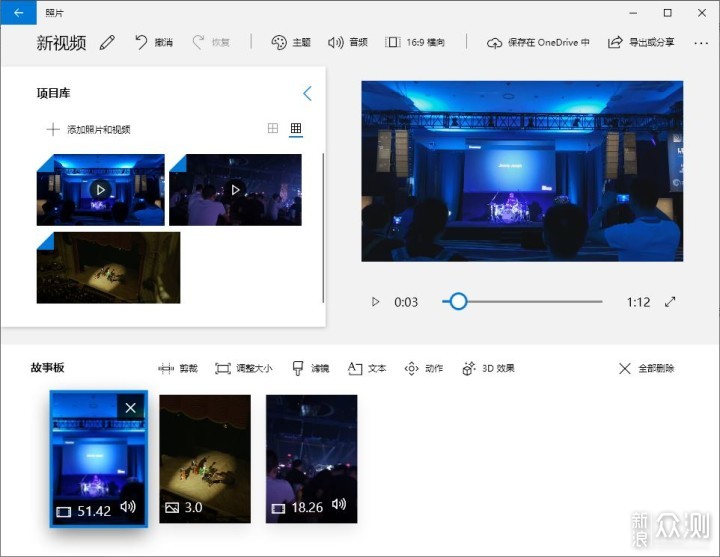Open the 音频 audio settings
Screen dimensions: 720x557
(x=348, y=43)
